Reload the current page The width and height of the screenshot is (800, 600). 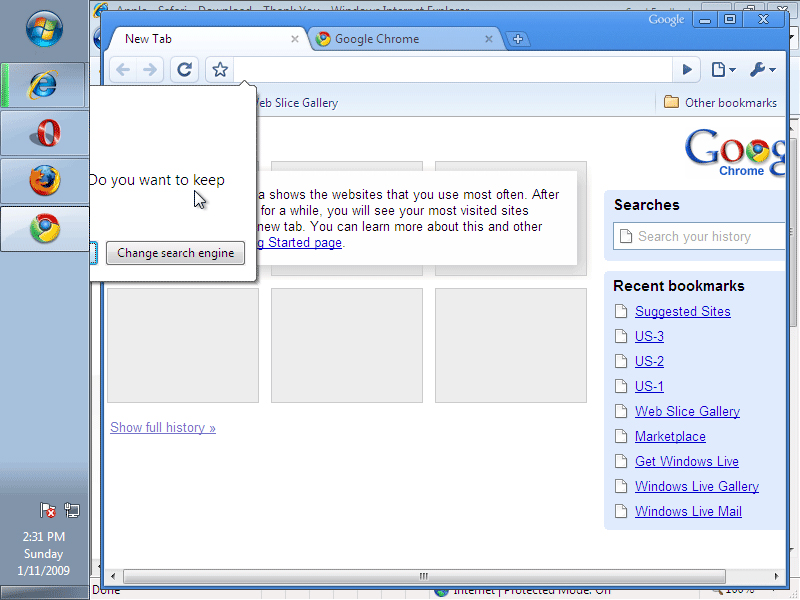tap(184, 69)
